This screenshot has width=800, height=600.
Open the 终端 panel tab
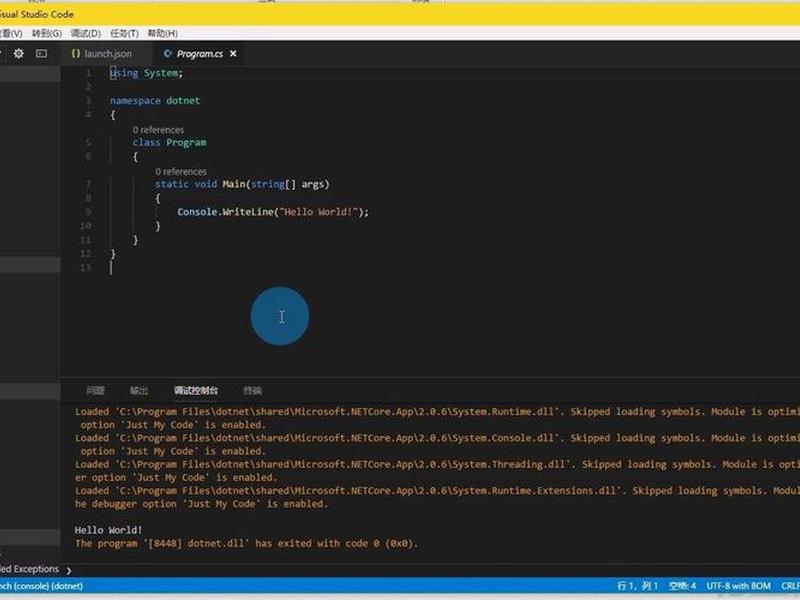click(x=253, y=390)
